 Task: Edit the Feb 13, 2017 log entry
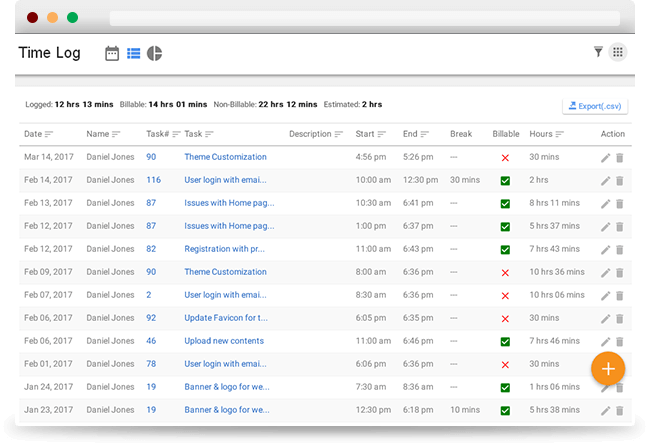tap(605, 204)
